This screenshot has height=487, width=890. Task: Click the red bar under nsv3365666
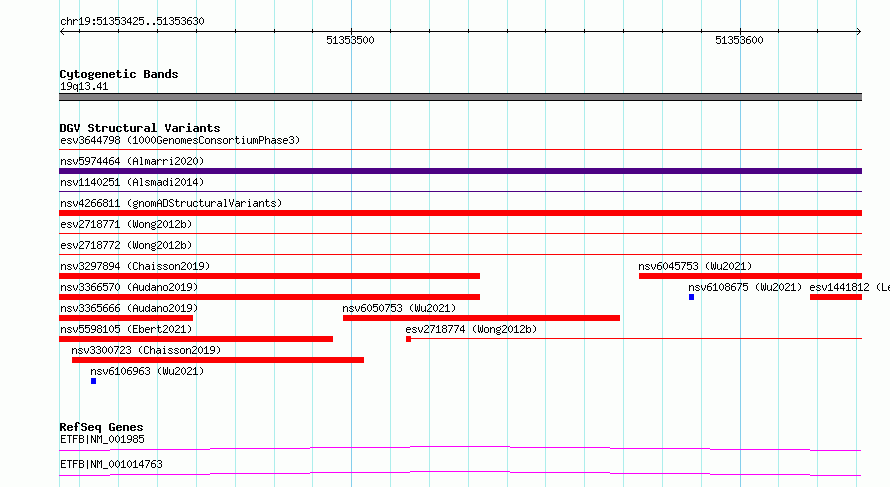pos(126,318)
